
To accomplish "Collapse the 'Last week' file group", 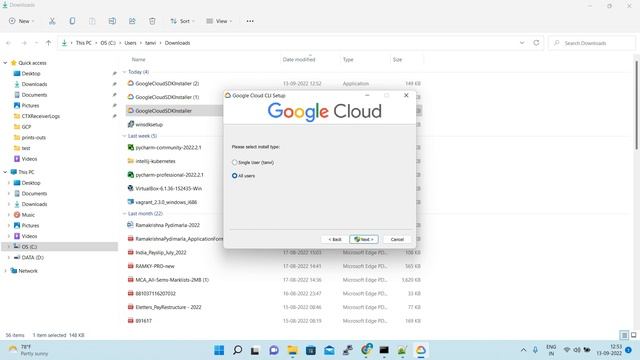I will [124, 136].
